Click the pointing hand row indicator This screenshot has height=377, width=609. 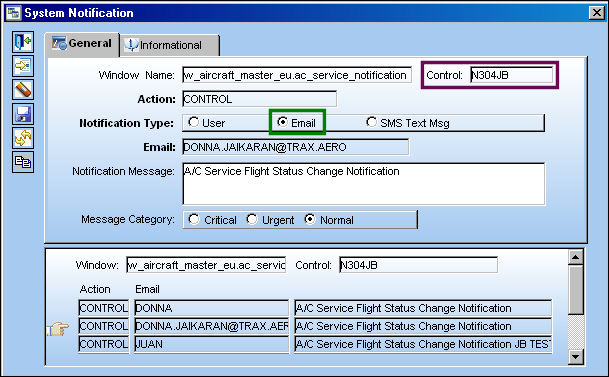click(x=57, y=329)
